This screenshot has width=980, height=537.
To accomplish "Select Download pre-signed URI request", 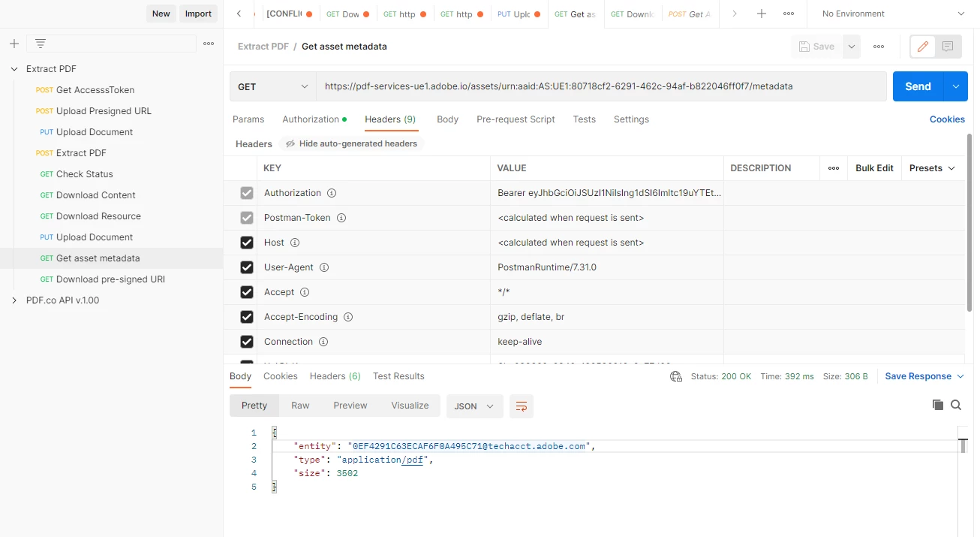I will (110, 279).
